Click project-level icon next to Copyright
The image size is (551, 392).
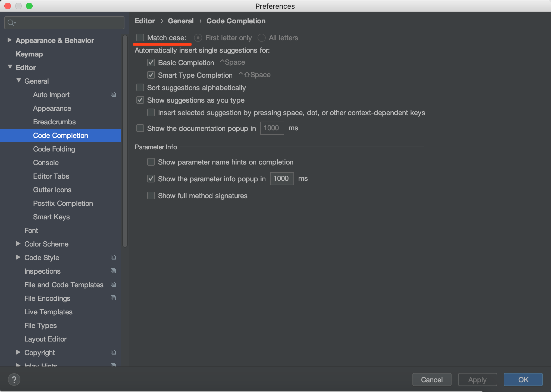(113, 352)
